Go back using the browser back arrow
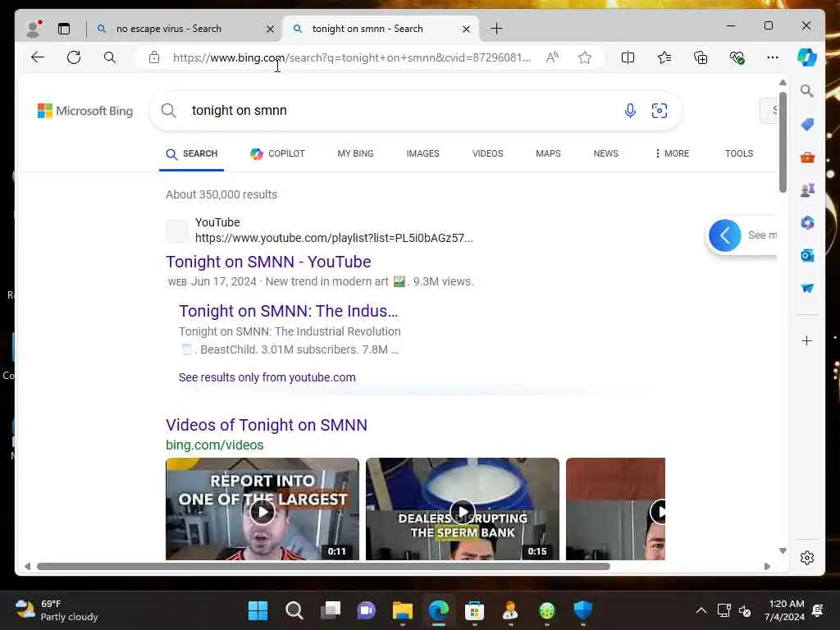 (x=38, y=57)
